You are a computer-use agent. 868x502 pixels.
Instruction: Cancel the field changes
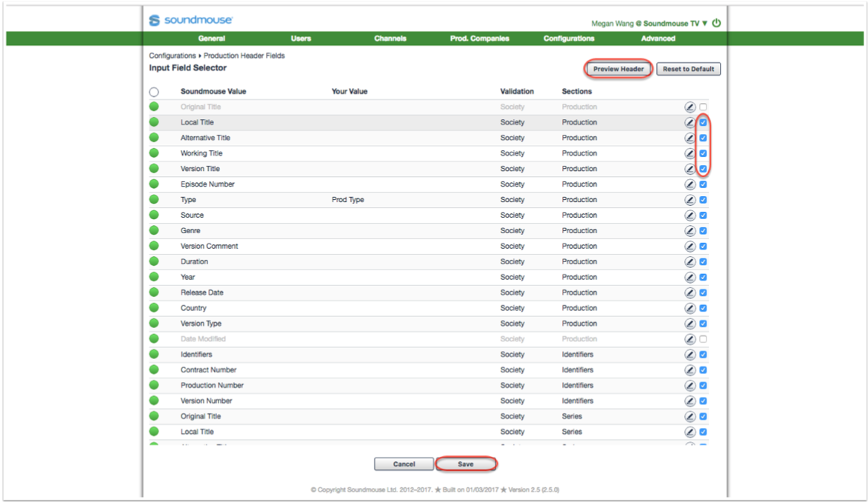(x=404, y=463)
